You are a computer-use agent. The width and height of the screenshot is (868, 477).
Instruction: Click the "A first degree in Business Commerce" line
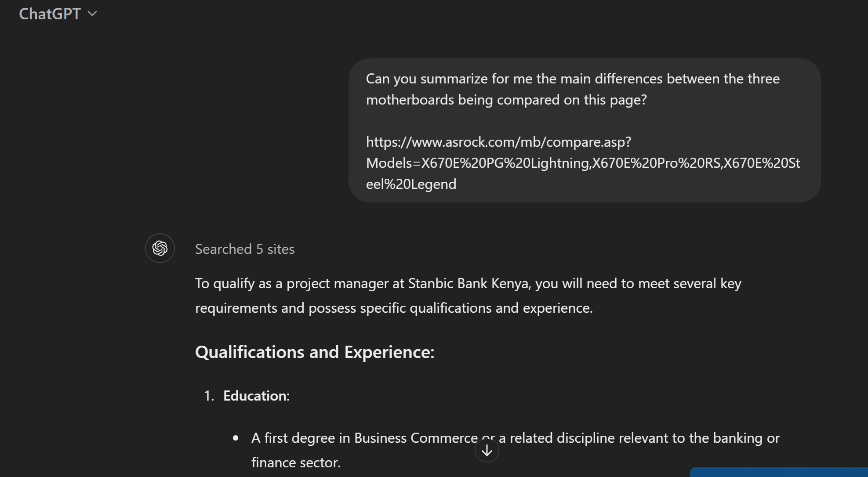click(364, 438)
